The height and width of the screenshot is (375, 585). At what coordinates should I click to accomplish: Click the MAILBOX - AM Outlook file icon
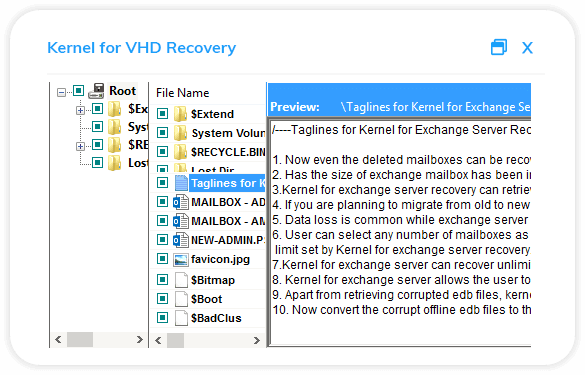point(181,221)
